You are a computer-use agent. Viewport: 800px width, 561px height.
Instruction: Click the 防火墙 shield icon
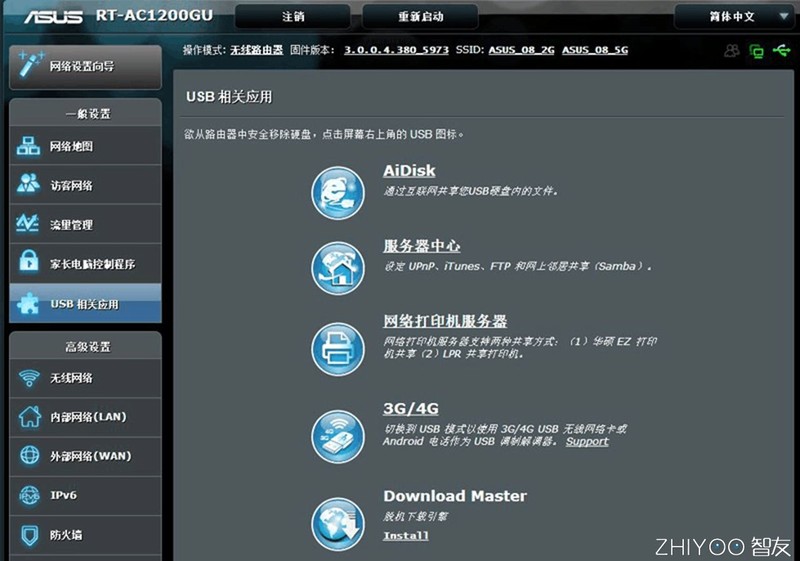(x=30, y=535)
